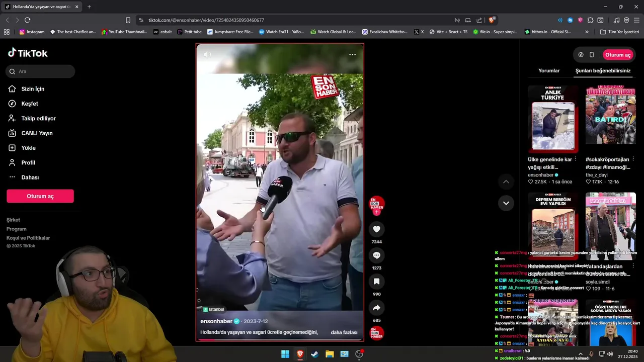The height and width of the screenshot is (362, 644).
Task: Click share page icon in address bar
Action: pos(479,20)
